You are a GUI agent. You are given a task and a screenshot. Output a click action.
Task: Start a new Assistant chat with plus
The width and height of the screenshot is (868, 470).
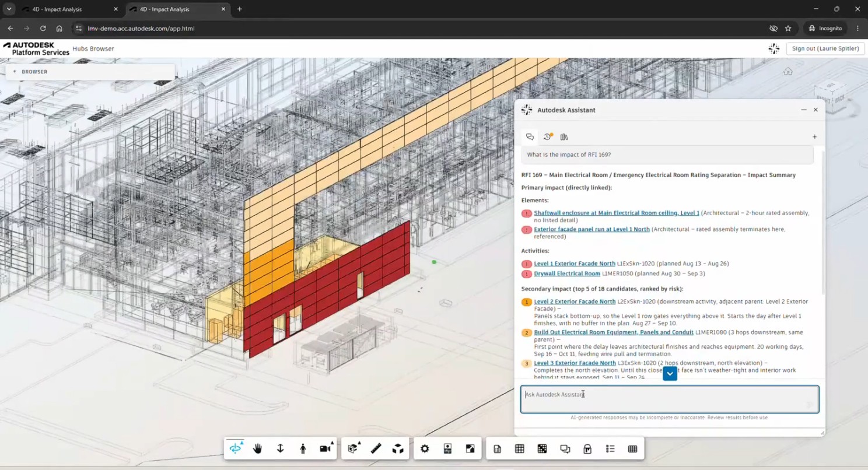[x=814, y=137]
